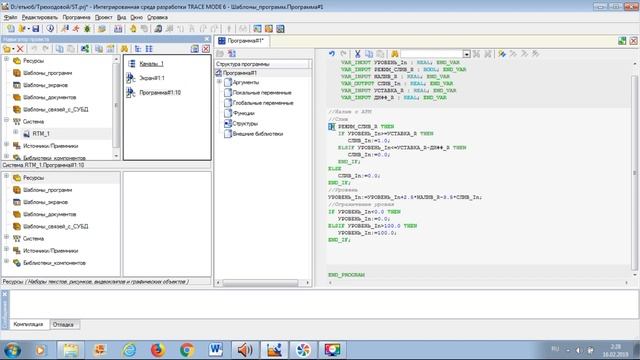This screenshot has height=360, width=640.
Task: Click the open project toolbar icon
Action: coord(22,29)
